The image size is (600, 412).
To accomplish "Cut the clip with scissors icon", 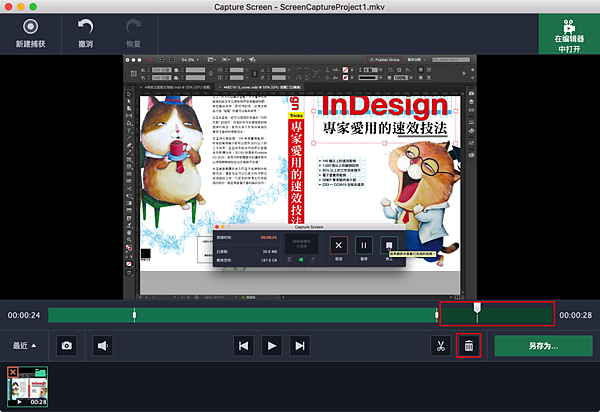I will click(438, 346).
